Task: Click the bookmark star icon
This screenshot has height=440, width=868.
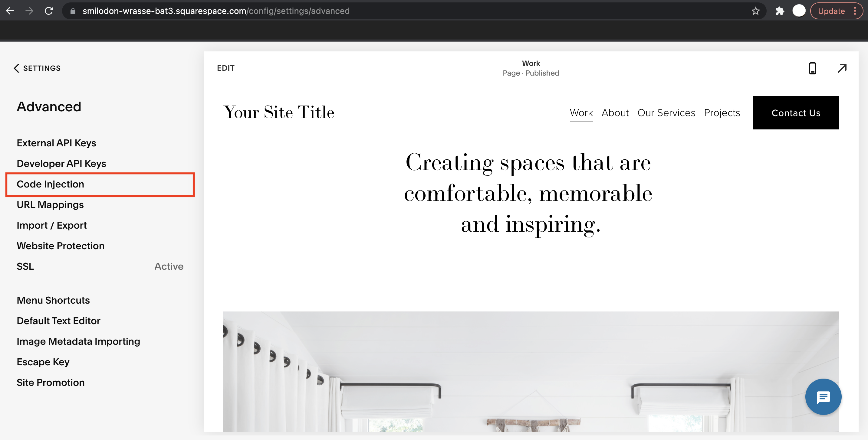Action: (757, 11)
